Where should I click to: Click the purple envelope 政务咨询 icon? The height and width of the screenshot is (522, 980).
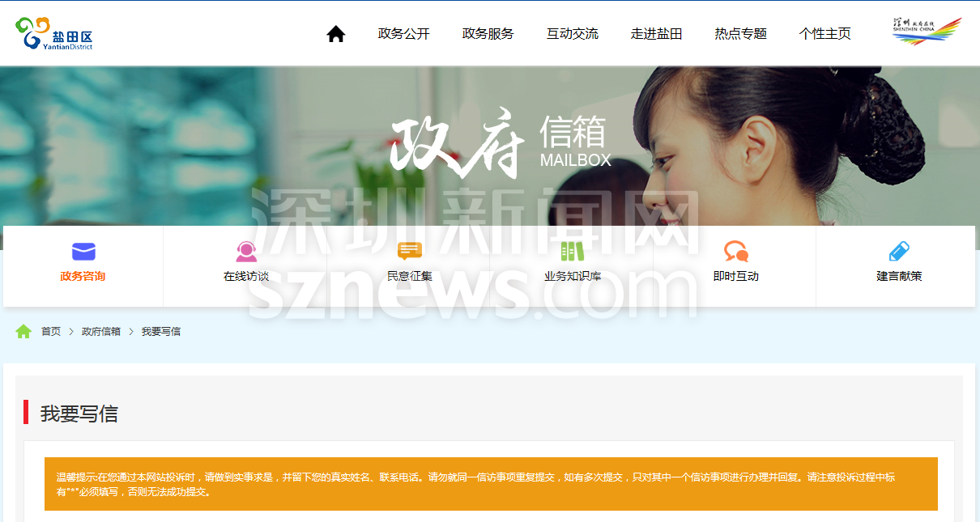[83, 252]
